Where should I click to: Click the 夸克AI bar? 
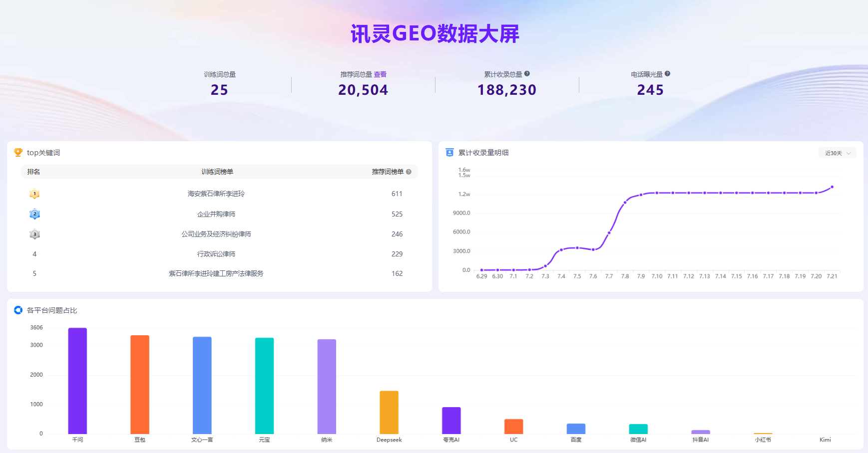click(451, 421)
